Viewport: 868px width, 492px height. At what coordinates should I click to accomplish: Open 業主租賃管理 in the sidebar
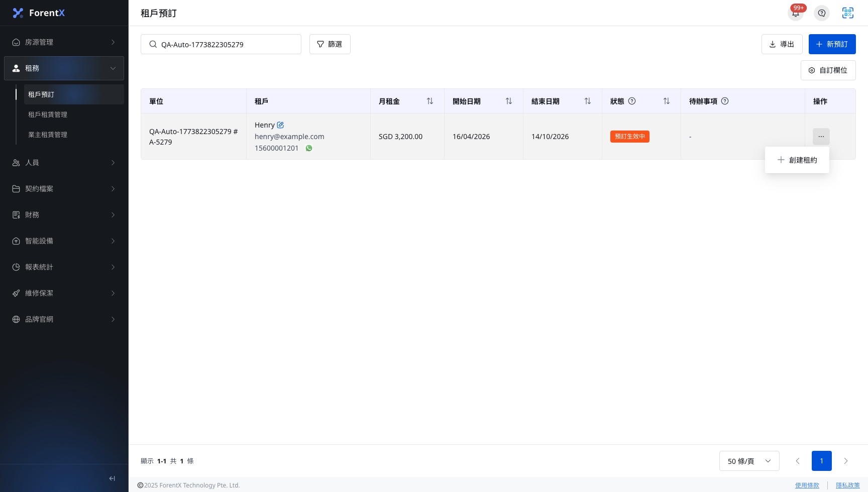tap(74, 135)
